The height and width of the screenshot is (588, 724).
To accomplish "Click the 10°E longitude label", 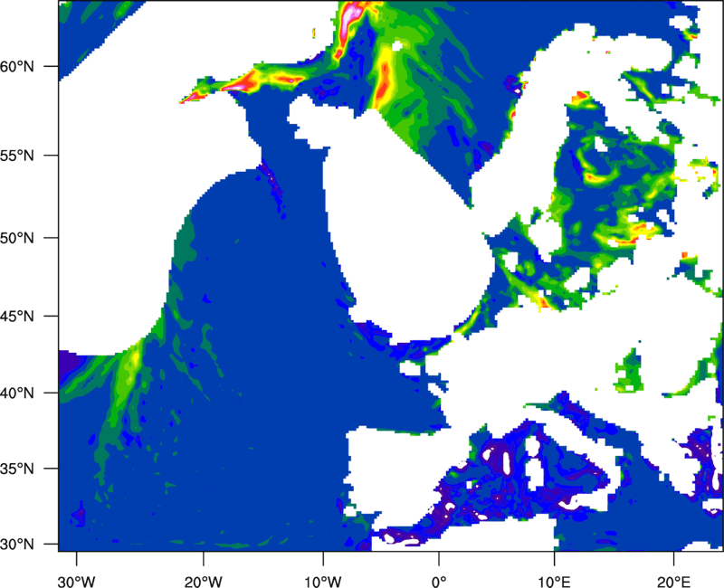I will coord(554,582).
